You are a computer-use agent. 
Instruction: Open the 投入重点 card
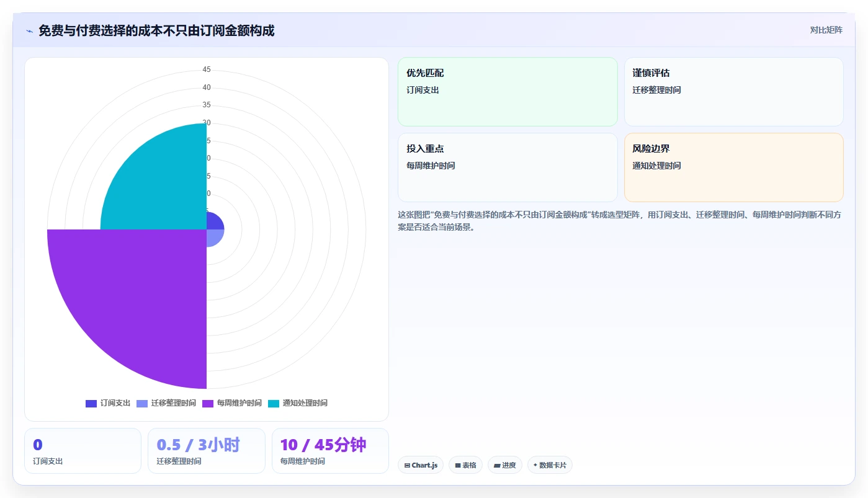508,167
